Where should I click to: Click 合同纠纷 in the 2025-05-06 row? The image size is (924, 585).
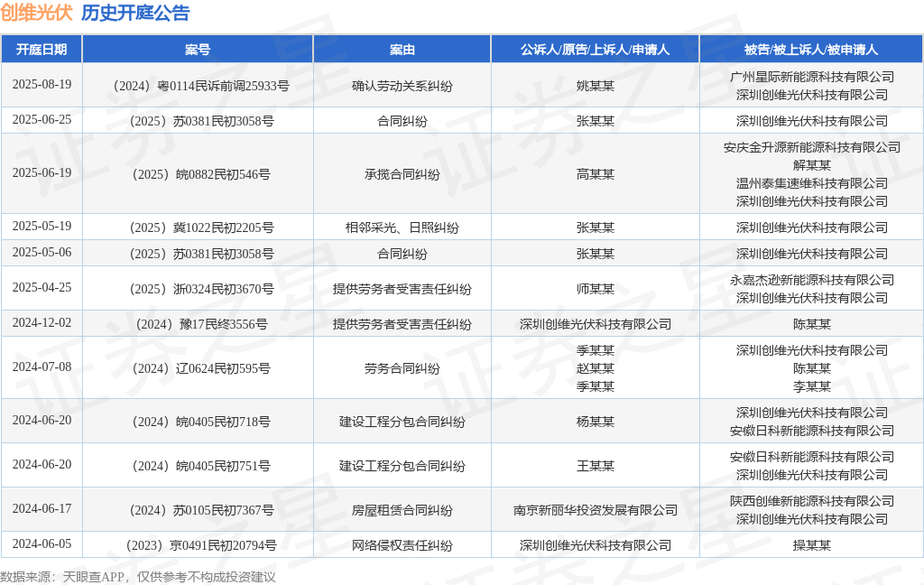pos(402,255)
